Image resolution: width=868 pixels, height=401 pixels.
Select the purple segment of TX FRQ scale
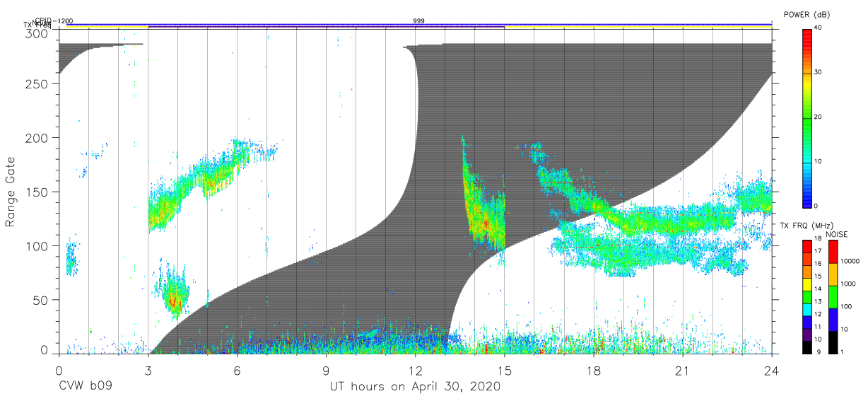click(x=807, y=335)
